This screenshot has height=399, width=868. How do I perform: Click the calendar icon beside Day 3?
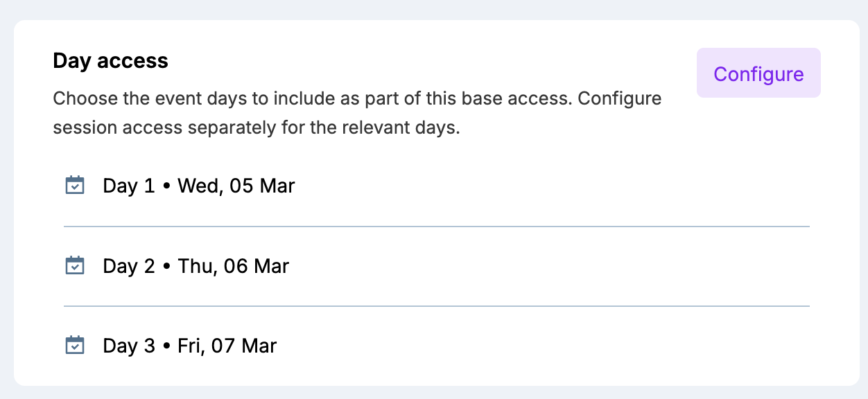coord(75,346)
